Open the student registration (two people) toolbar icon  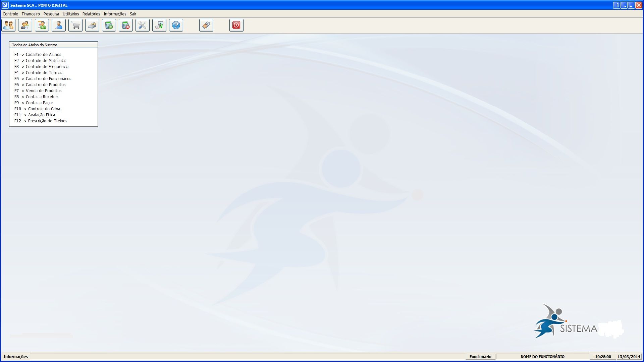8,25
